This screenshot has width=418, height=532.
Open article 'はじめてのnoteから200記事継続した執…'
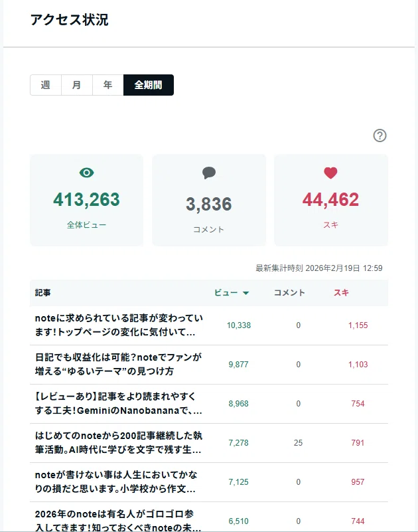click(x=118, y=442)
